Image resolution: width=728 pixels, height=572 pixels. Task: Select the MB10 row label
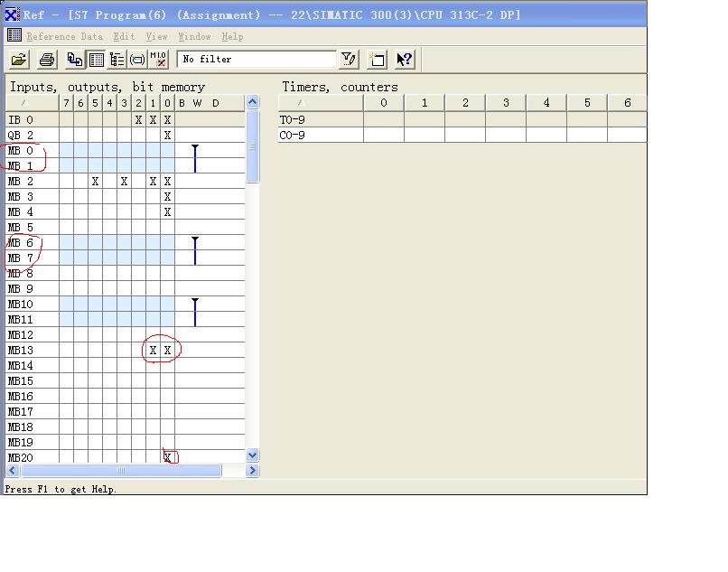[21, 304]
